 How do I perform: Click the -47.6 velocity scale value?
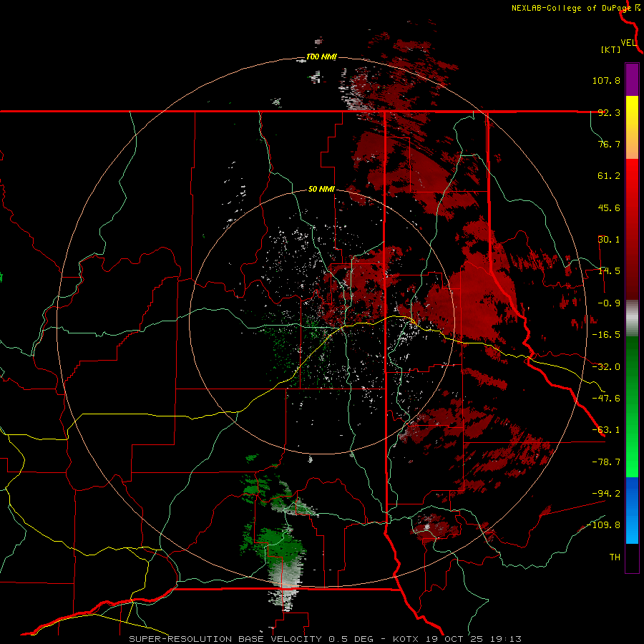click(x=606, y=399)
